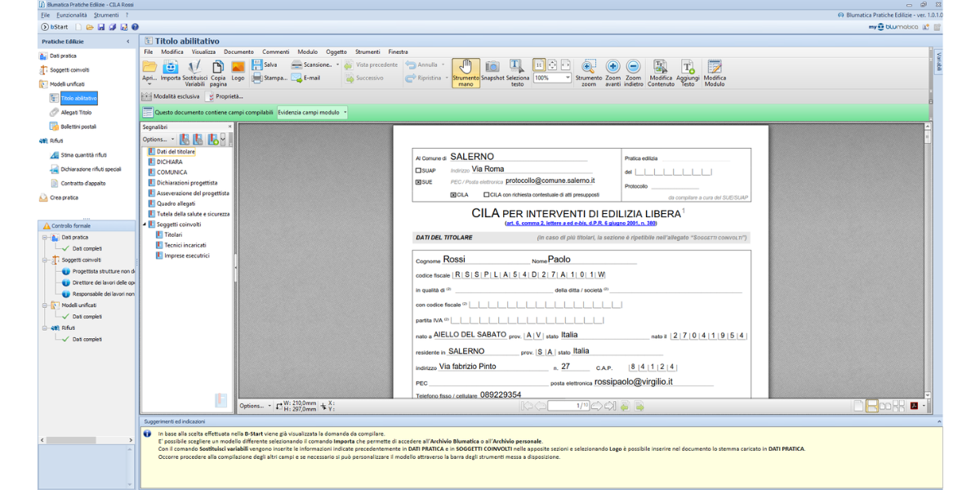Collapse the Soggetti coinvolti bookmark node
Viewport: 980px width, 490px height.
pos(145,225)
